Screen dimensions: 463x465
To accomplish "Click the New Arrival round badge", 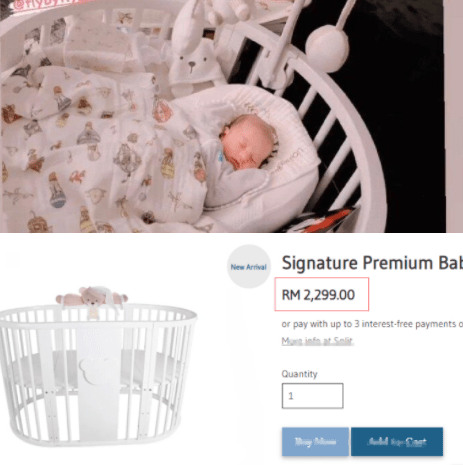I will click(249, 266).
